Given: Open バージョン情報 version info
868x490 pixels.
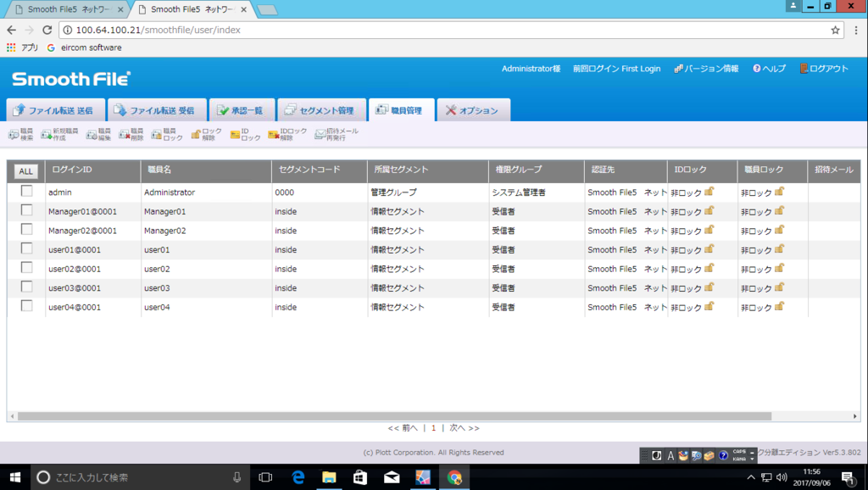Looking at the screenshot, I should 706,69.
